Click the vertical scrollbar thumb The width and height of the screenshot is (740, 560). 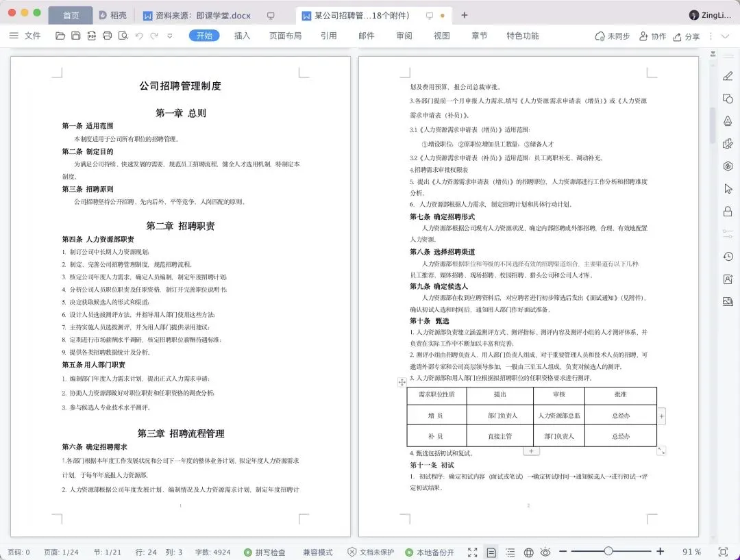713,125
